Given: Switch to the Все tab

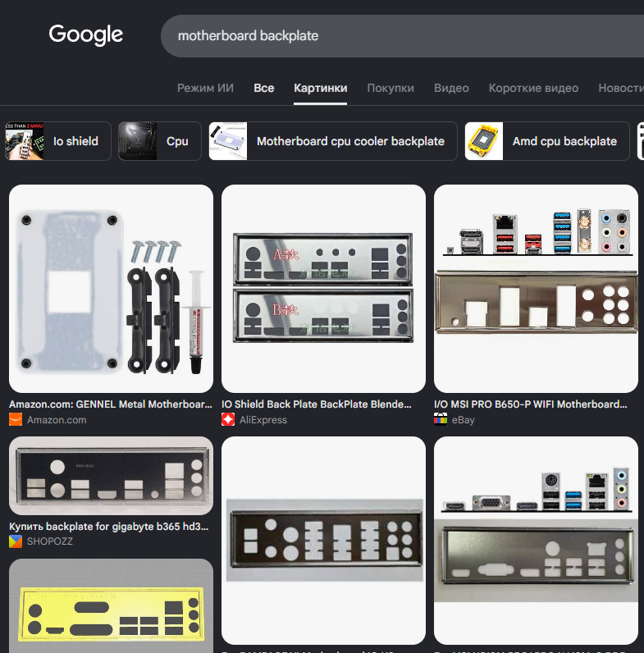Looking at the screenshot, I should click(263, 88).
